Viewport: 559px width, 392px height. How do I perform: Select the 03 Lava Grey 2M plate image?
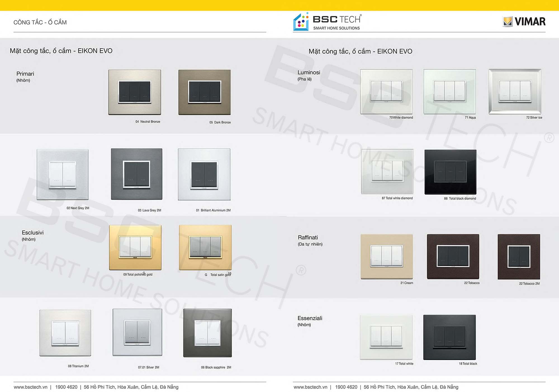137,174
